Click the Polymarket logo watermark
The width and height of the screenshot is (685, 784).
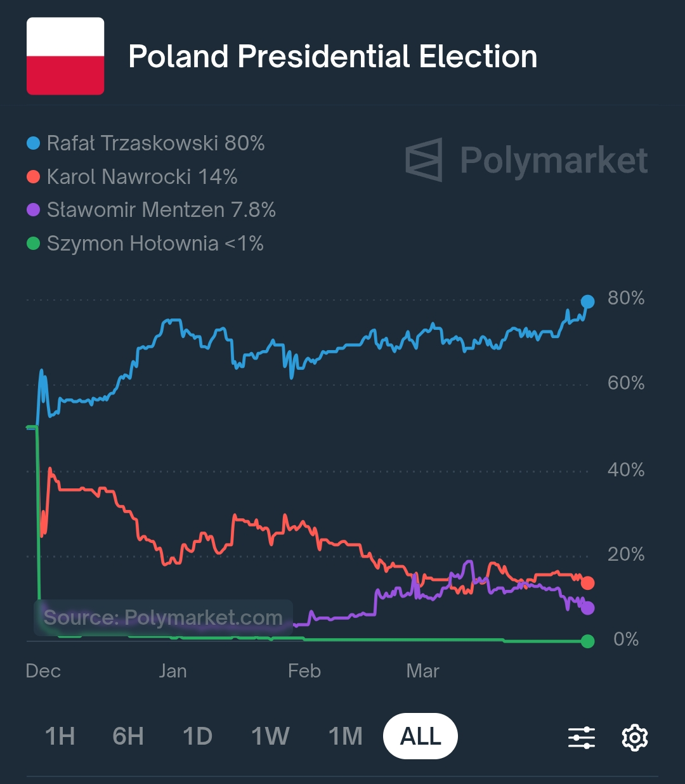(526, 160)
